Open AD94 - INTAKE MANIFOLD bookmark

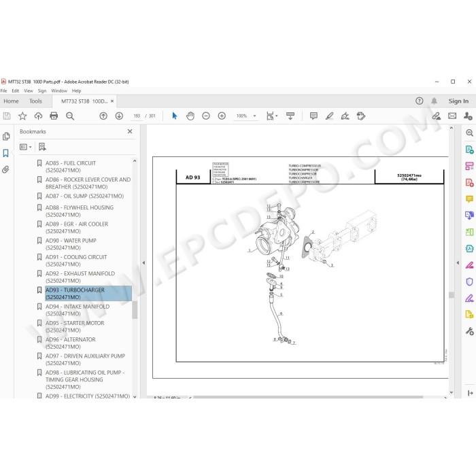(78, 310)
